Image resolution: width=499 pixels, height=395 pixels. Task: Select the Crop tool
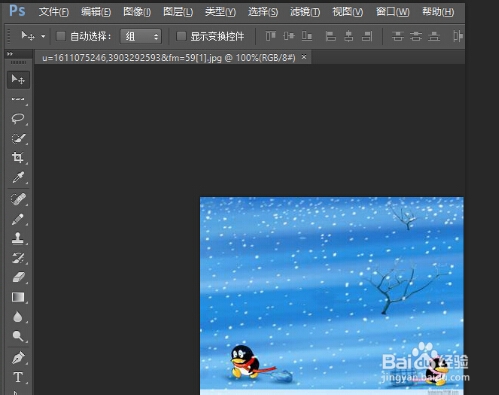[18, 157]
